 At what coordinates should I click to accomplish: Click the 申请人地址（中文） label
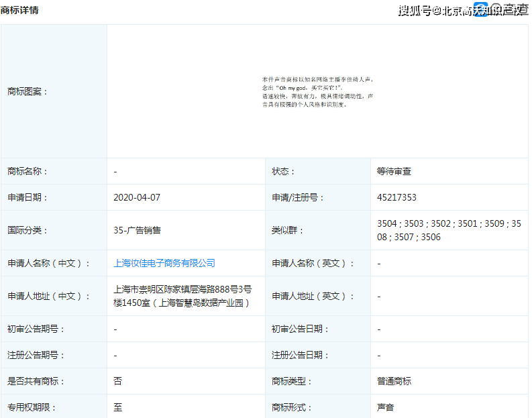48,296
